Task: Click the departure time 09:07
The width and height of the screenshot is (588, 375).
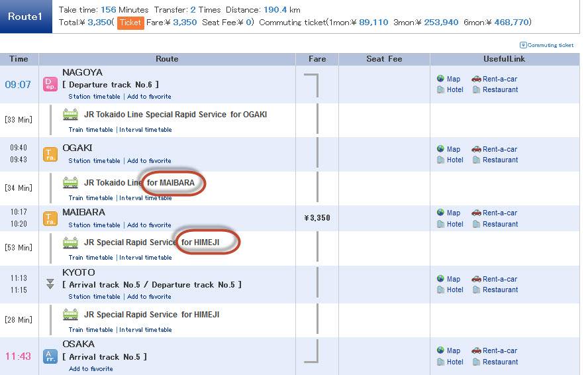Action: pos(18,84)
